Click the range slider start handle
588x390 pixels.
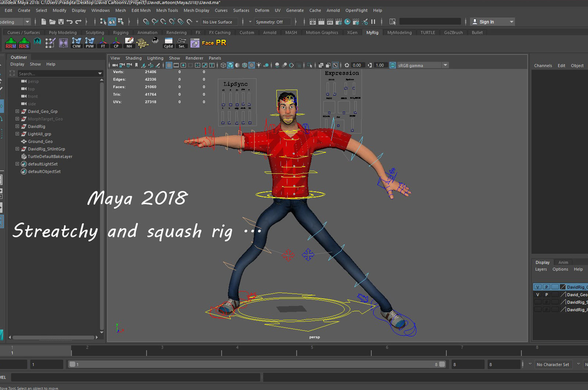(x=72, y=364)
